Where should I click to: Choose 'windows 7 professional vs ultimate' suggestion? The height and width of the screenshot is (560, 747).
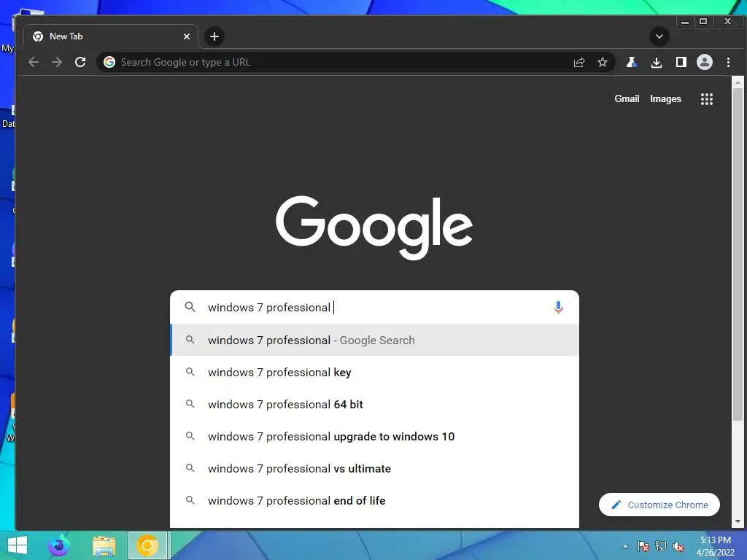pyautogui.click(x=374, y=469)
